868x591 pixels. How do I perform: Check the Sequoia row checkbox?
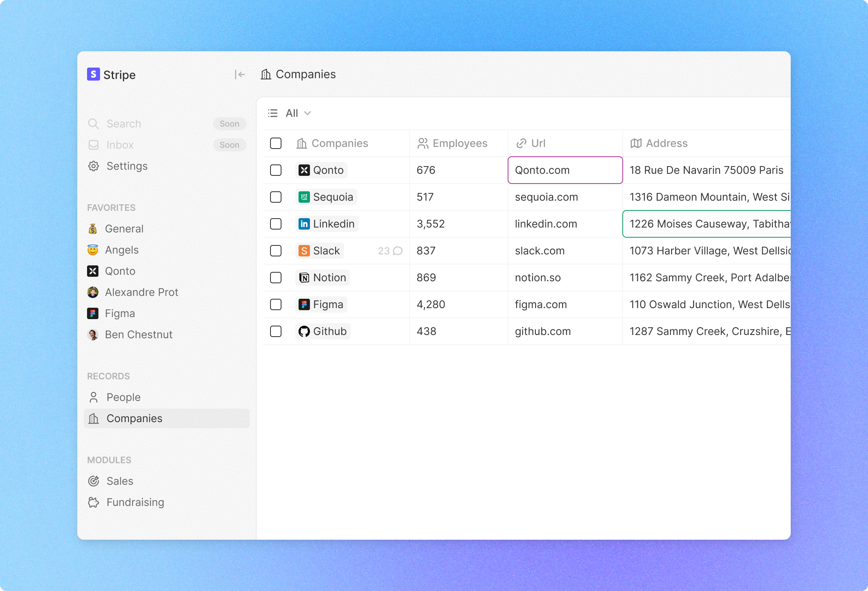(x=276, y=197)
